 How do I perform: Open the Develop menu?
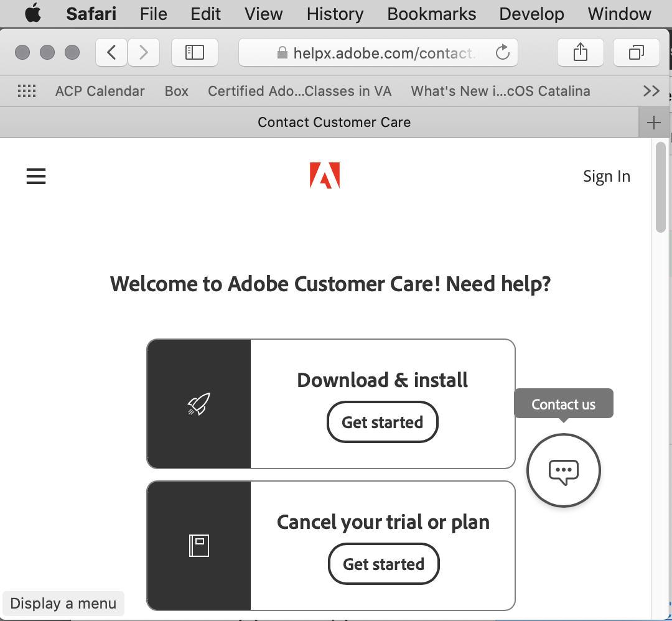click(531, 14)
